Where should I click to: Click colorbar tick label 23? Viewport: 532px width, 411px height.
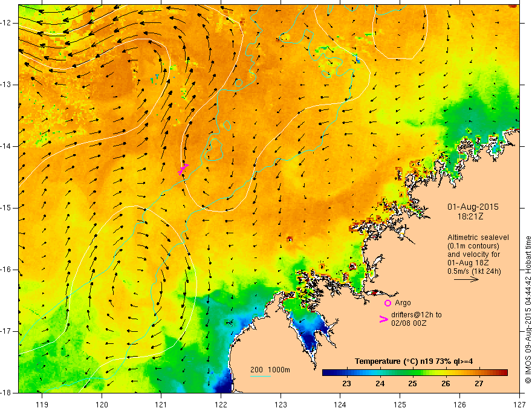click(346, 384)
